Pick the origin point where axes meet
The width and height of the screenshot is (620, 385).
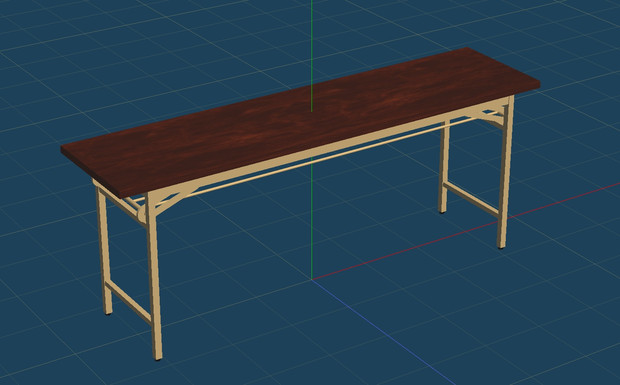pos(312,279)
